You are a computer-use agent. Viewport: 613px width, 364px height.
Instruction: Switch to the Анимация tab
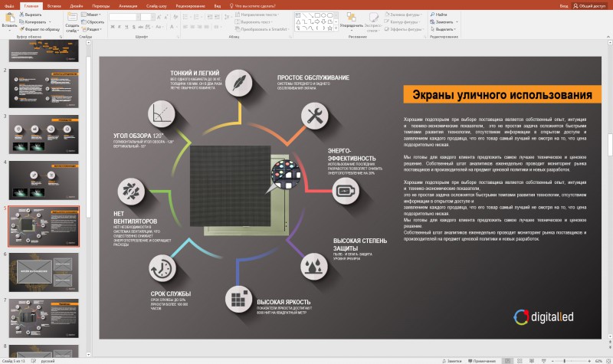point(128,6)
